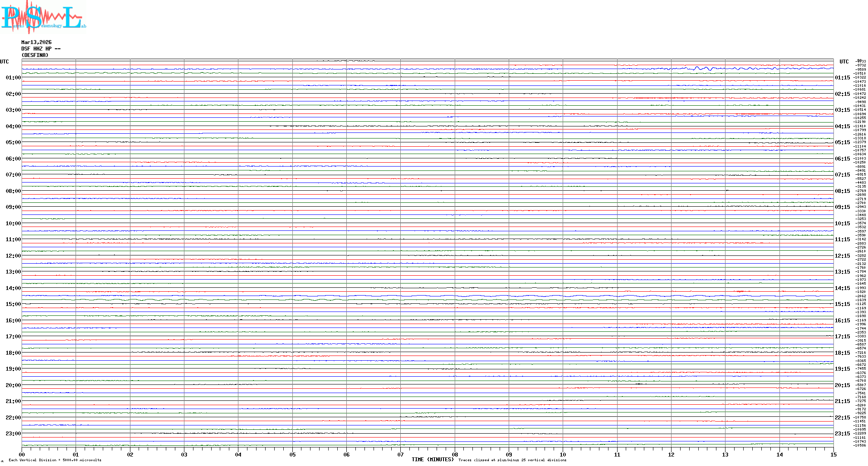
Task: Click the vertical division microvolts note
Action: (55, 460)
